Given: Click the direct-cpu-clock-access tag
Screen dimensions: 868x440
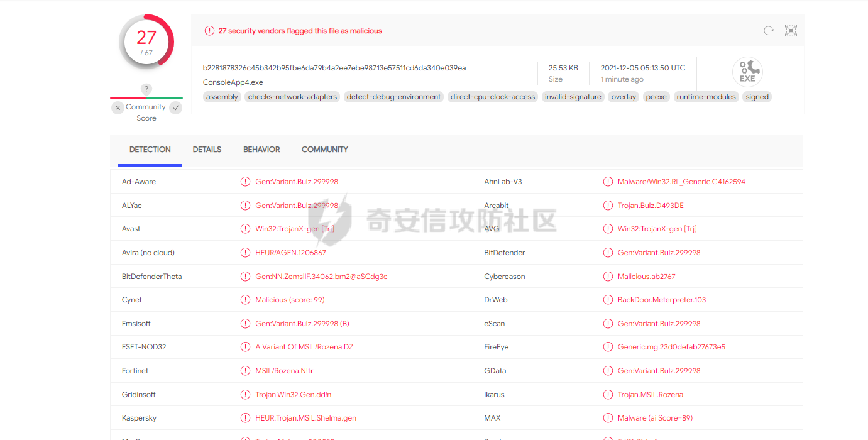Looking at the screenshot, I should point(493,97).
